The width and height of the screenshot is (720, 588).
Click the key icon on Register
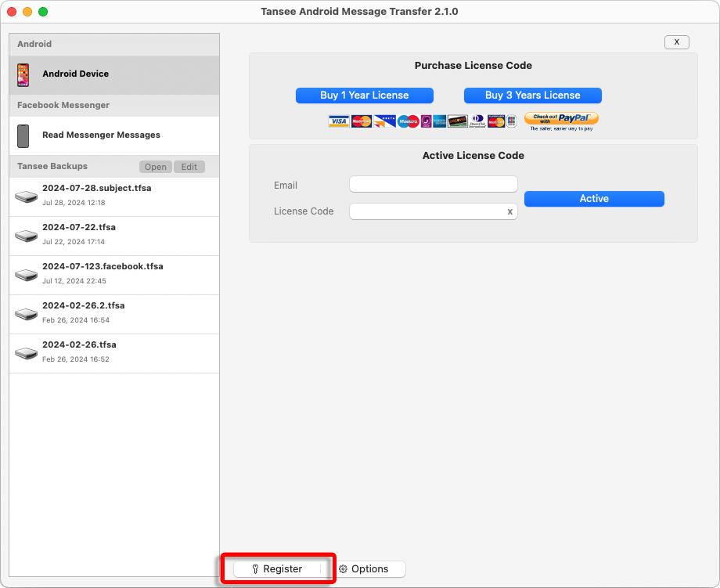pyautogui.click(x=255, y=568)
